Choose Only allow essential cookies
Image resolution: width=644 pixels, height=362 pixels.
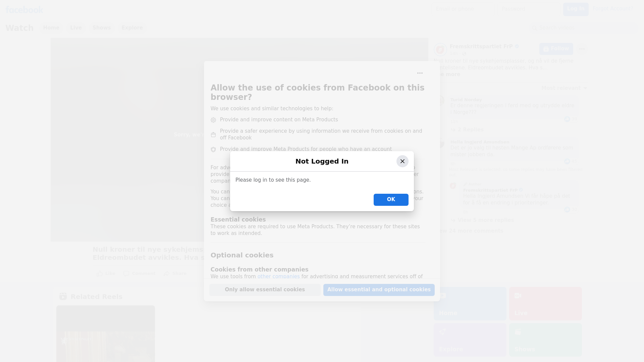tap(265, 290)
